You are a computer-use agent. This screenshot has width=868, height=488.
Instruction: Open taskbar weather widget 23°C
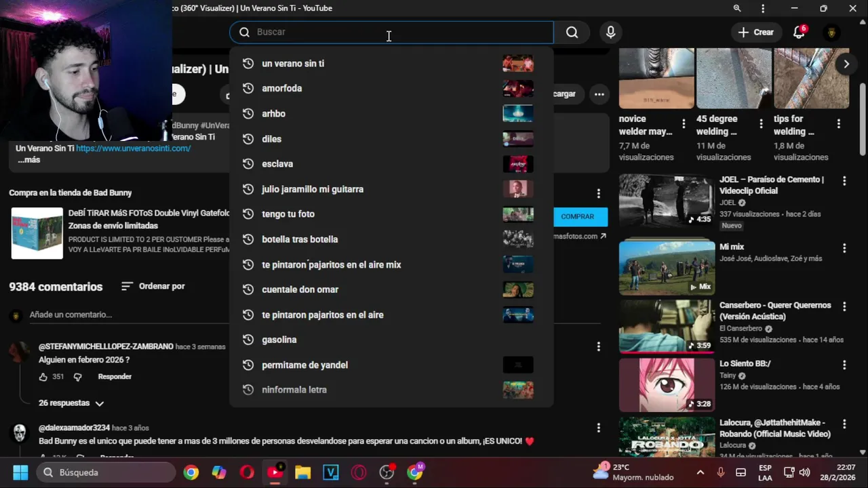(x=633, y=472)
